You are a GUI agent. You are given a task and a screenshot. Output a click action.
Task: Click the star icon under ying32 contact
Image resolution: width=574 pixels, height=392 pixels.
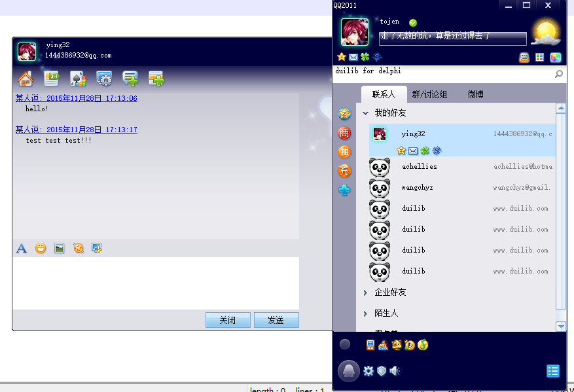tap(401, 151)
